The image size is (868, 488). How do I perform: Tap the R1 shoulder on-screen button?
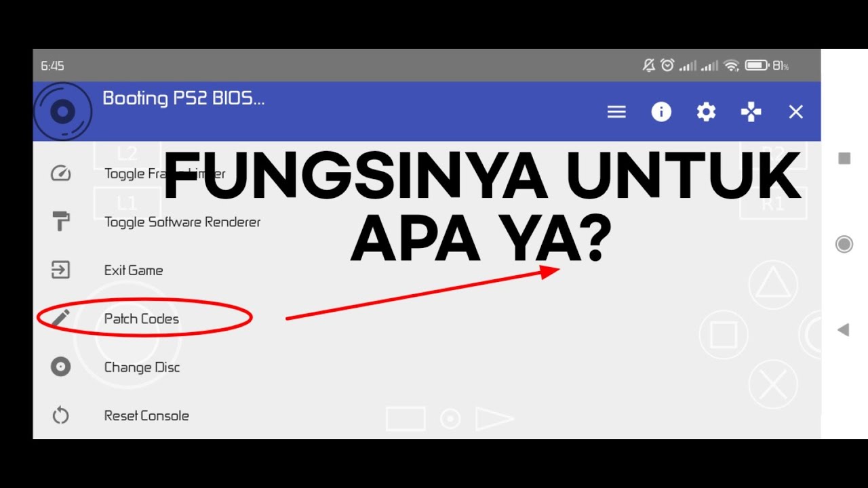[773, 203]
